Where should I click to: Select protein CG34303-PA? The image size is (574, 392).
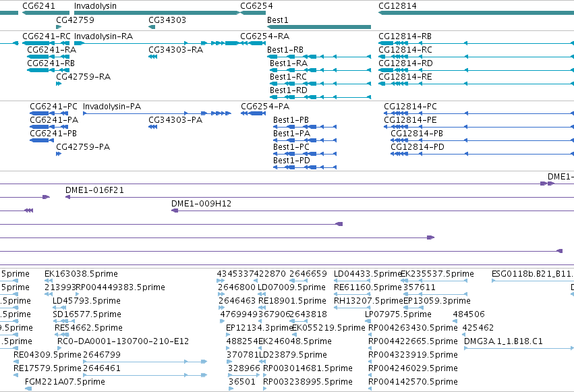152,127
